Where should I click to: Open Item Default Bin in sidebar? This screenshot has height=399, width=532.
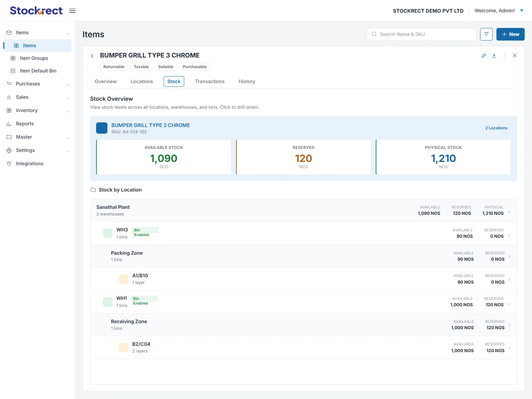[38, 71]
